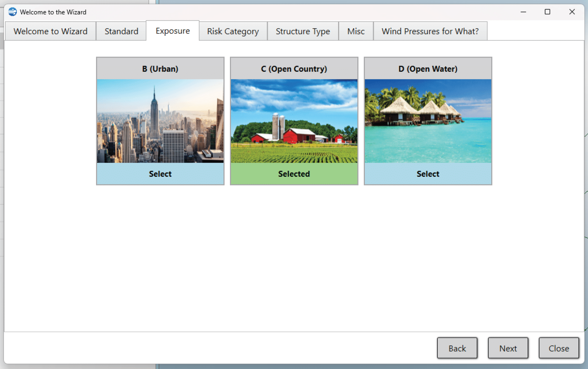
Task: Click the wizard application icon in the title bar
Action: tap(12, 12)
